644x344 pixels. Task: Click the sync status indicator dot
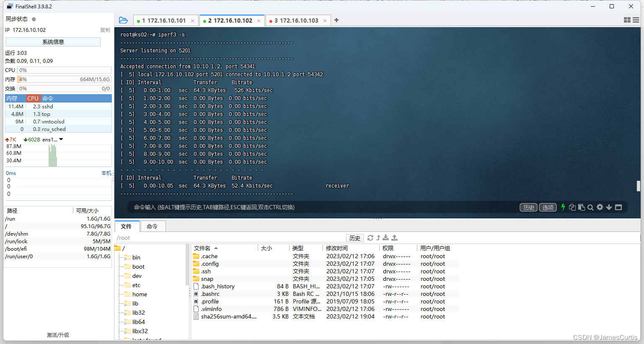pyautogui.click(x=34, y=19)
